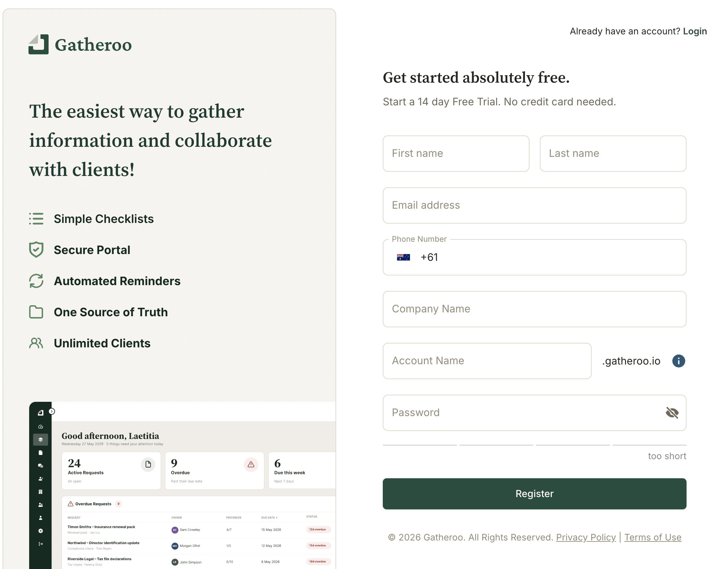Focus the Last name field

tap(613, 153)
